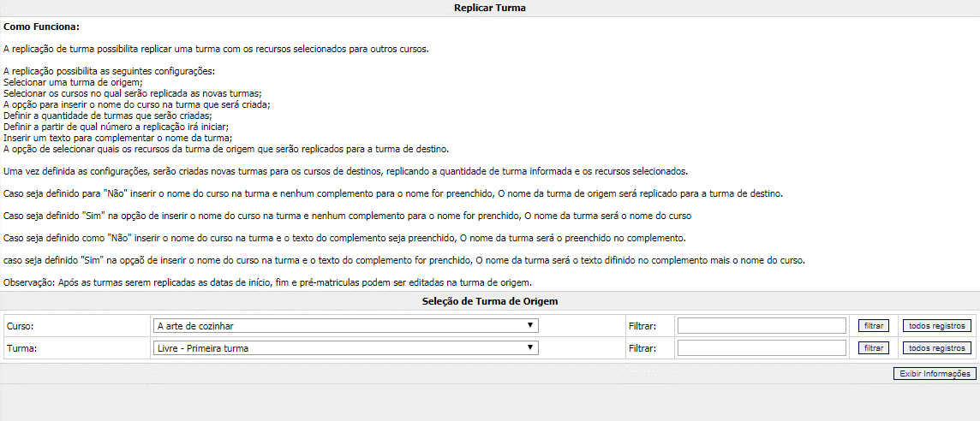
Task: Click the 'Exibir Informações' button
Action: 935,374
